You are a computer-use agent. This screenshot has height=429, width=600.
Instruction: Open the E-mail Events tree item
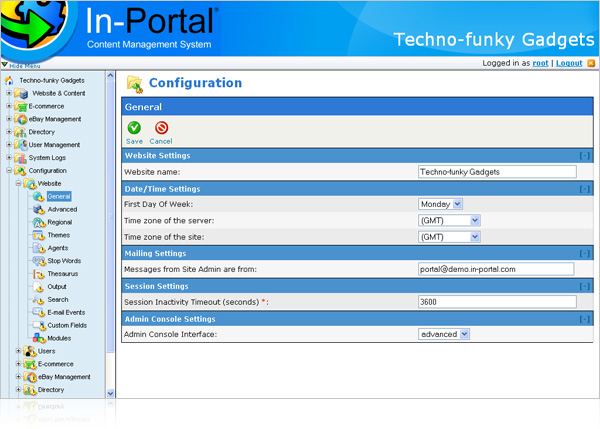66,312
